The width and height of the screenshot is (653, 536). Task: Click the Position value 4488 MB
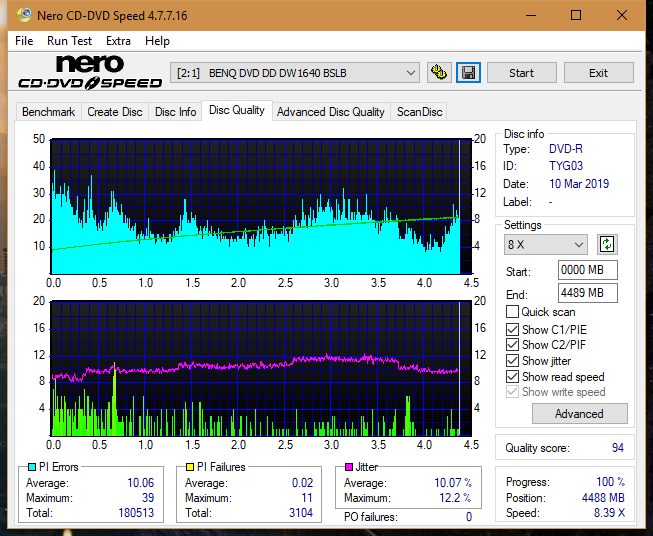[x=603, y=498]
